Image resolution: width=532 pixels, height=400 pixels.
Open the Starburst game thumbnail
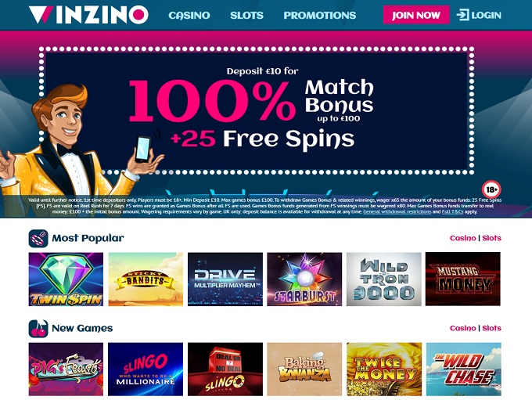pos(304,279)
